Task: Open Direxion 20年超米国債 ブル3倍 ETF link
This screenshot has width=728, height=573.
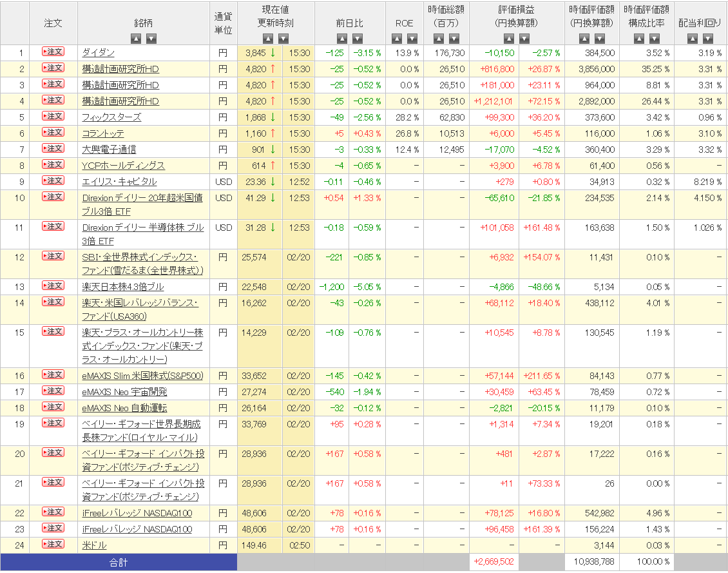Action: tap(142, 205)
